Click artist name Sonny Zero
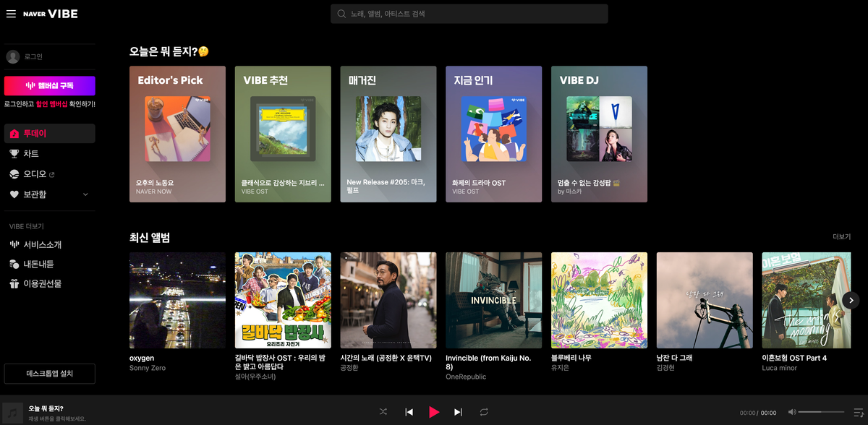 148,368
